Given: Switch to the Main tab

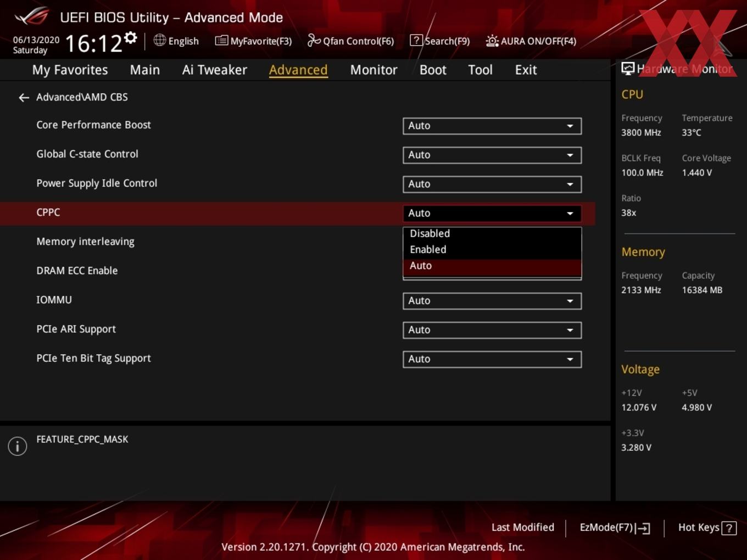Looking at the screenshot, I should pyautogui.click(x=145, y=70).
